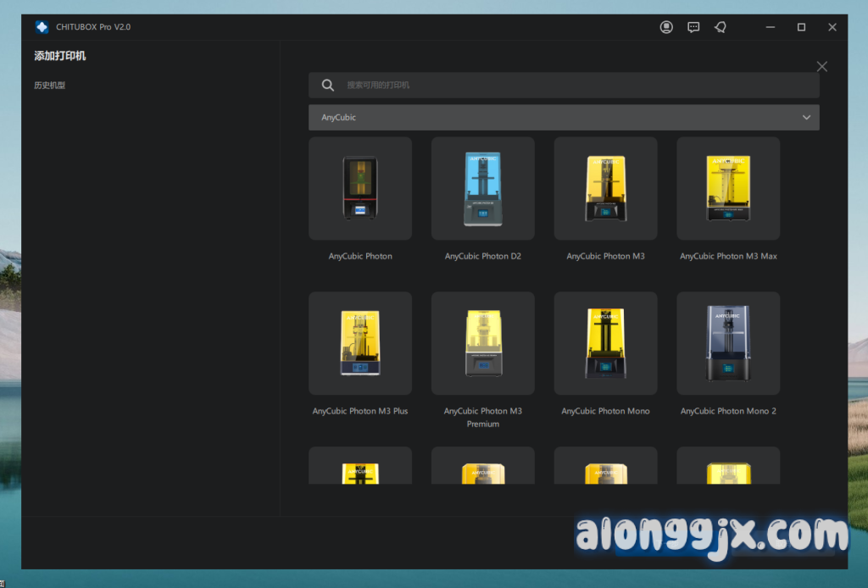Open the user account profile icon
The width and height of the screenshot is (868, 588).
(666, 27)
